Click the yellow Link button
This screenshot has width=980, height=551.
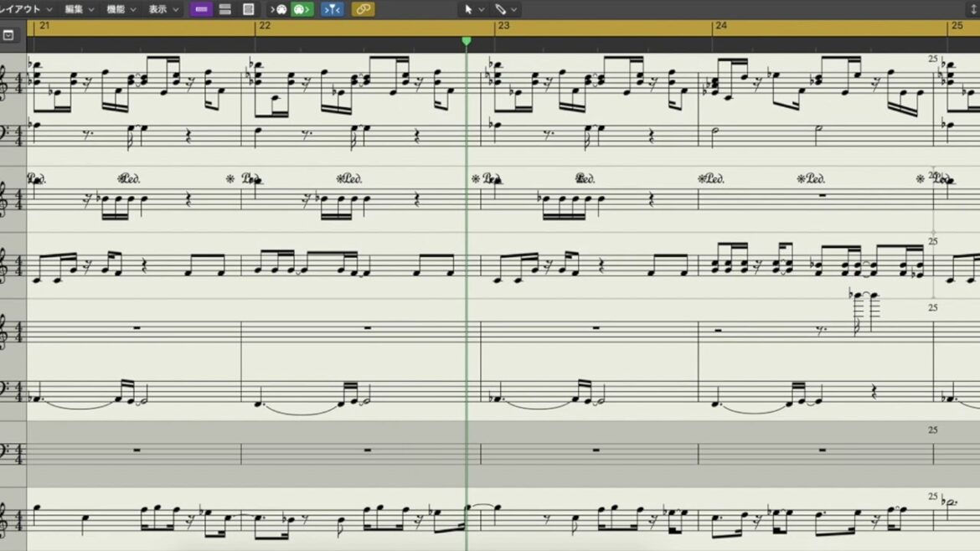coord(363,9)
